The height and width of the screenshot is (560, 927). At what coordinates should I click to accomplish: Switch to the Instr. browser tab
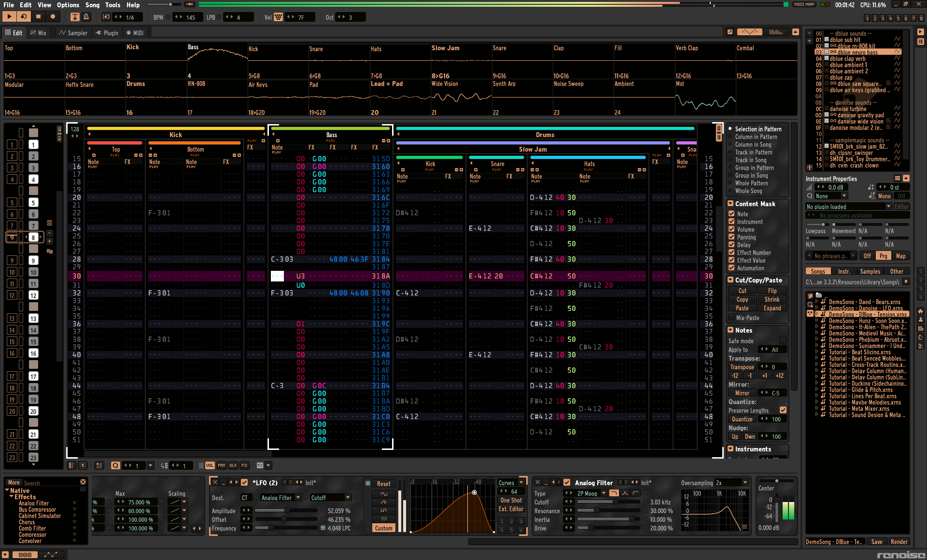pos(844,271)
